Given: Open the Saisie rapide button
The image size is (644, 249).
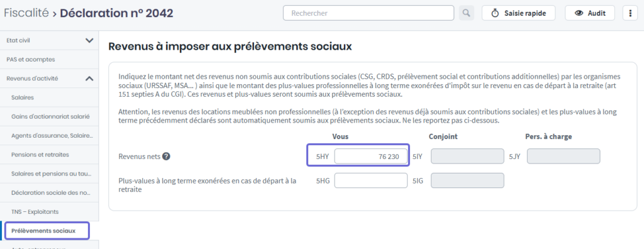Looking at the screenshot, I should click(518, 13).
